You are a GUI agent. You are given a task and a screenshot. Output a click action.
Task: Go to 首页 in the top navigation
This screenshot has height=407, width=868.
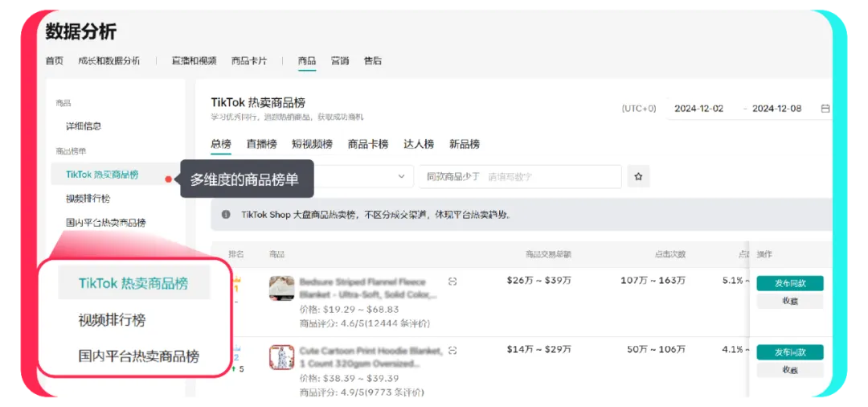pyautogui.click(x=55, y=61)
